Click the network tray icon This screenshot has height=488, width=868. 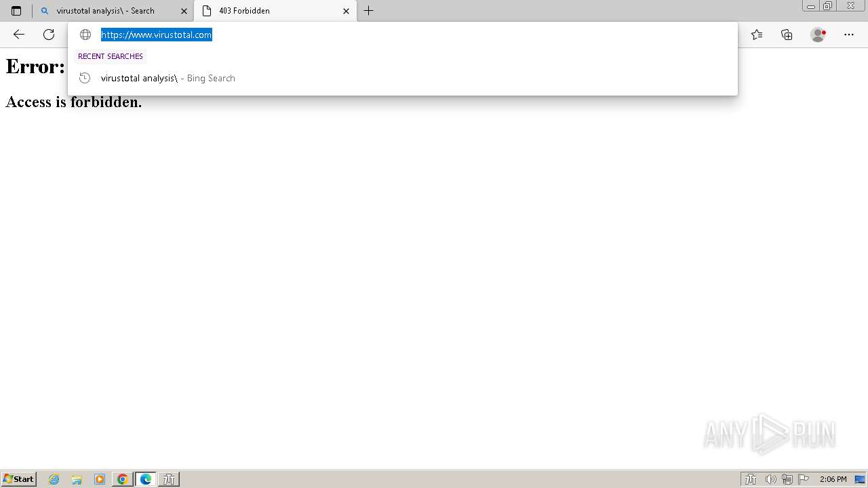coord(787,479)
